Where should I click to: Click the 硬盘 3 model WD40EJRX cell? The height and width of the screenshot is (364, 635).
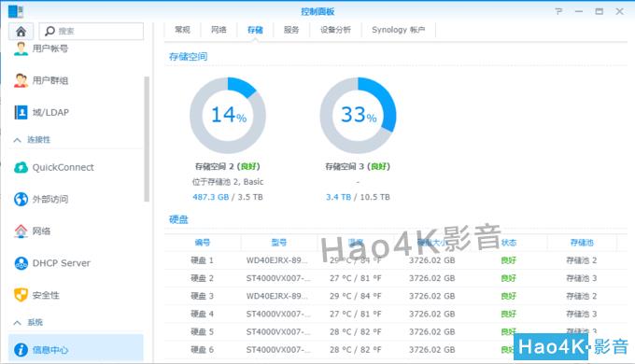coord(277,296)
